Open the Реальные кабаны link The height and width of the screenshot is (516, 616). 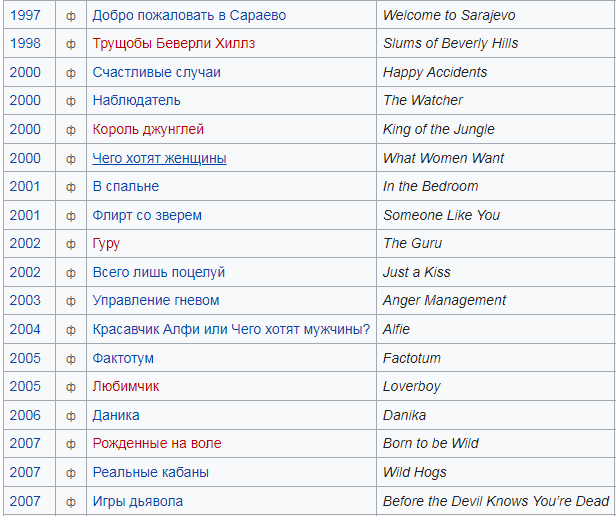tap(150, 472)
